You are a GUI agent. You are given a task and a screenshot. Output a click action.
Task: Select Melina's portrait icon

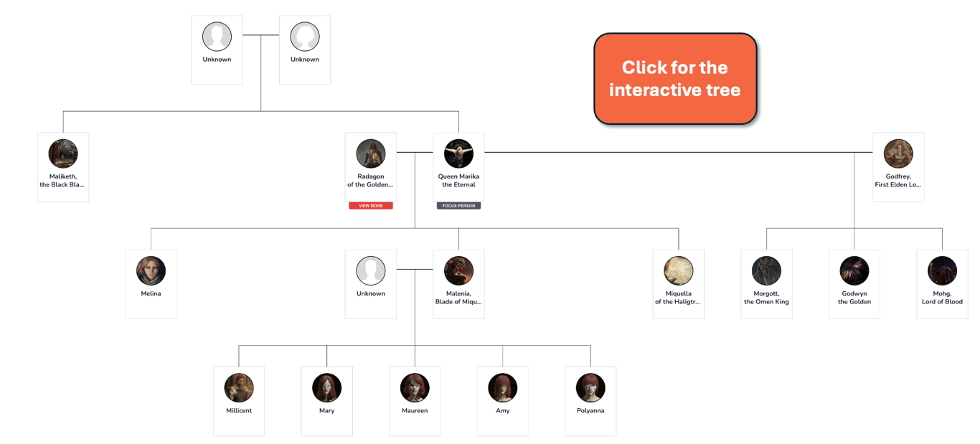pyautogui.click(x=151, y=270)
